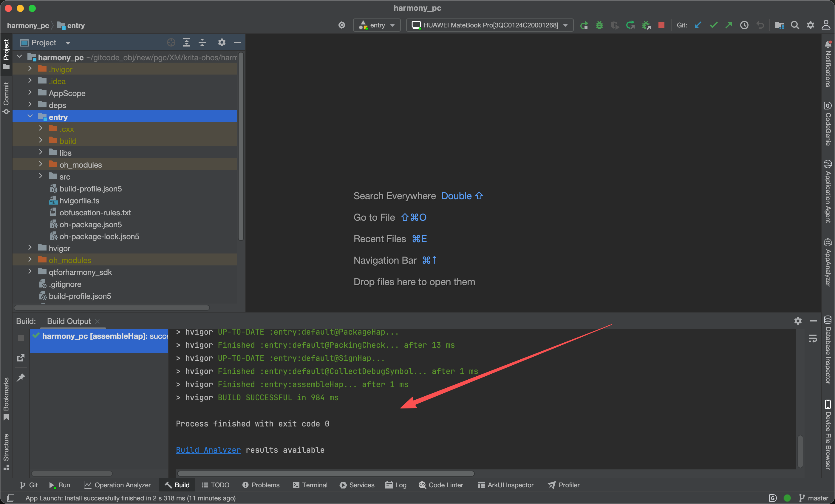Collapse the entry module folder
This screenshot has width=835, height=504.
click(30, 117)
